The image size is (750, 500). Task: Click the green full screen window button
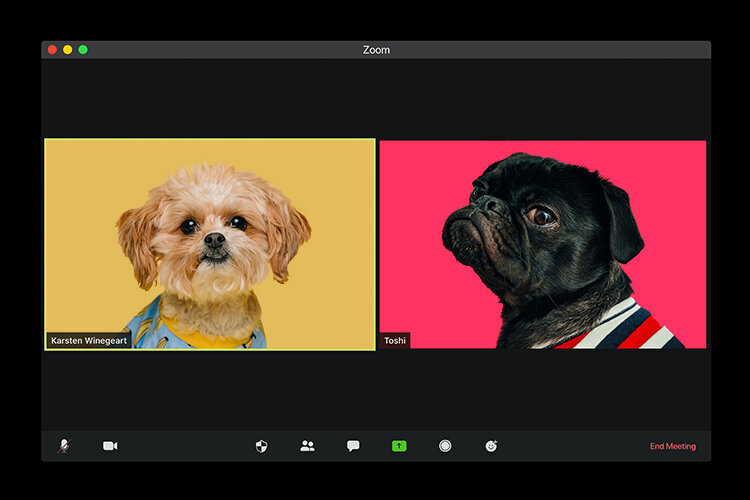[x=83, y=50]
